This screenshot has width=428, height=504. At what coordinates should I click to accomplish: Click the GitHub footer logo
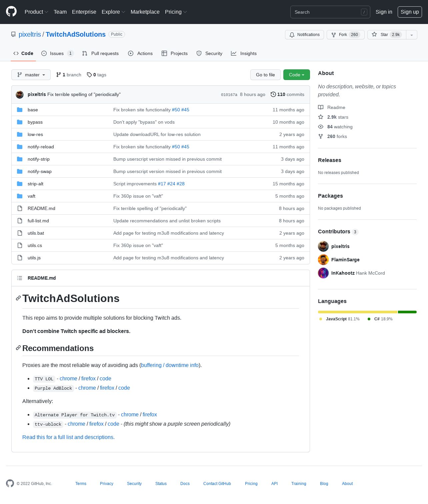coord(10,483)
